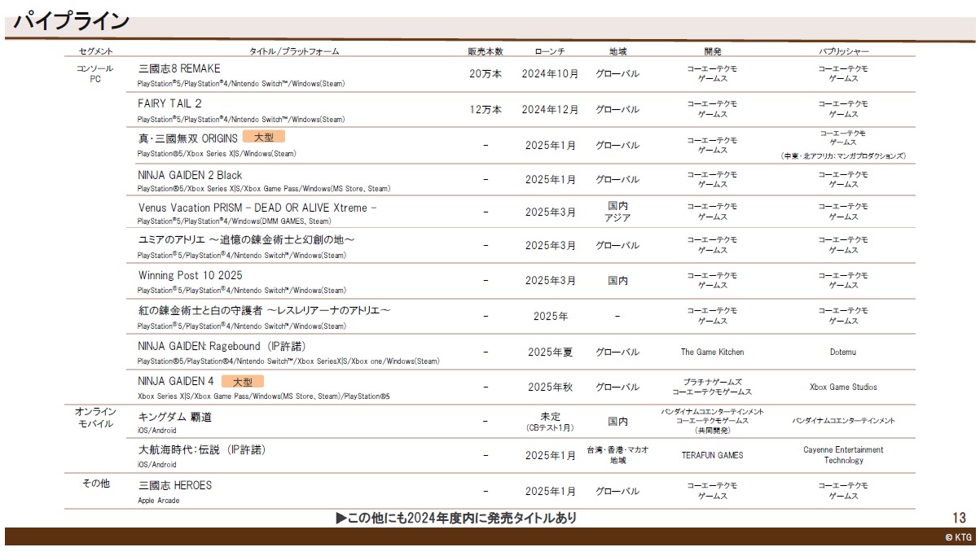
Task: Click the title 真・三國無双 ORIGINS
Action: tap(187, 138)
